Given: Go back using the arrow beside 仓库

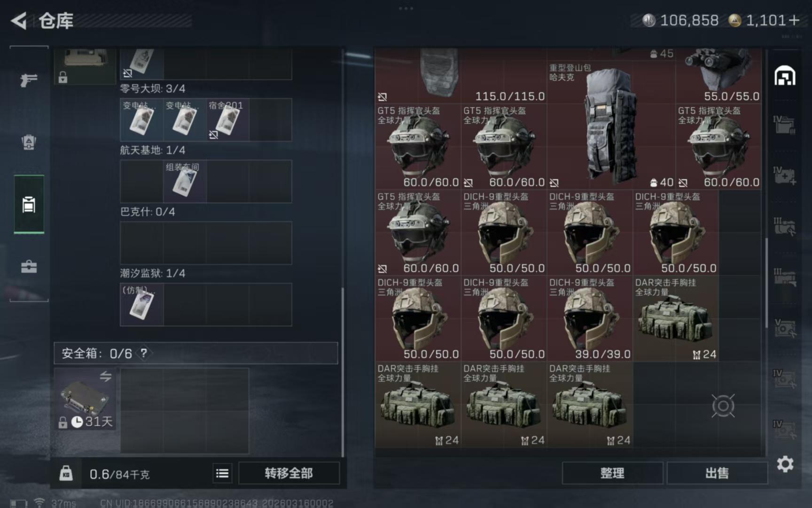Looking at the screenshot, I should (19, 21).
